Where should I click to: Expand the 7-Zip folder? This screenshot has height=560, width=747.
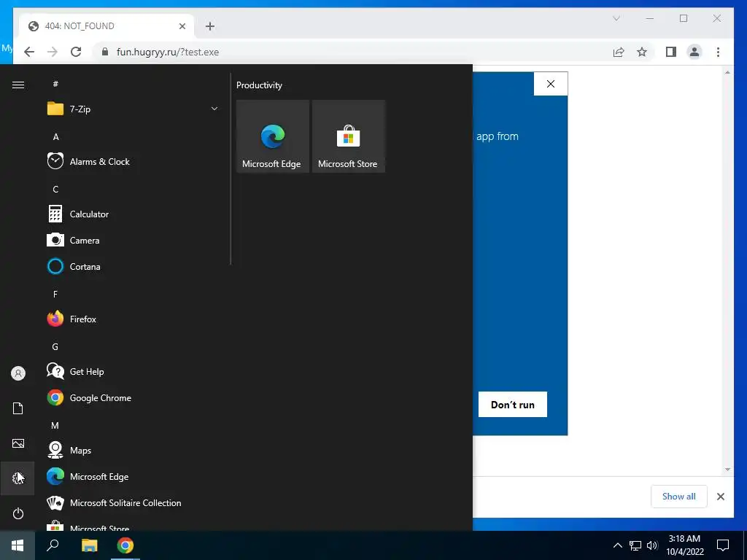pyautogui.click(x=133, y=109)
